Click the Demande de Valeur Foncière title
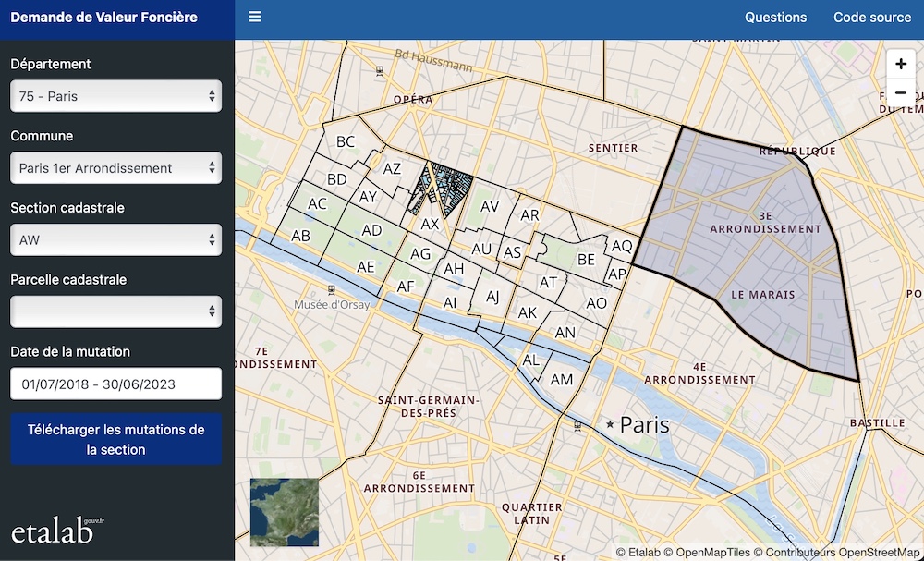Screen dimensions: 924x561 (103, 18)
